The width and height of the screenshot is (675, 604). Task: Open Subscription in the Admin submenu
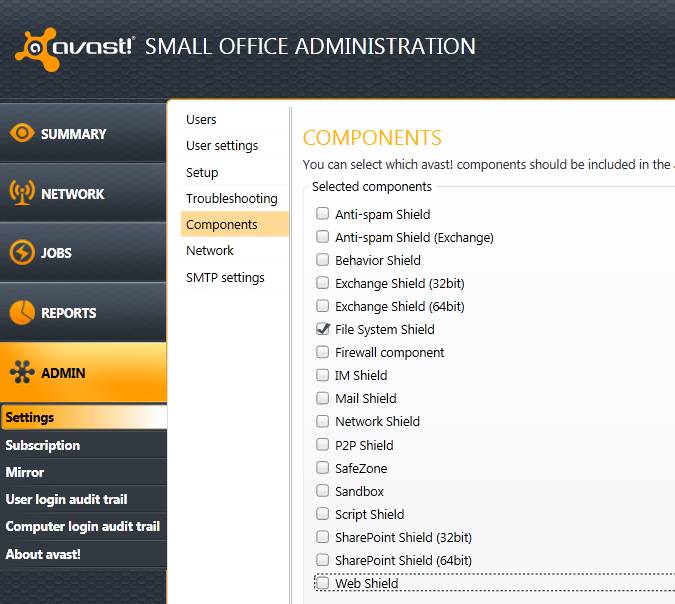pyautogui.click(x=83, y=445)
